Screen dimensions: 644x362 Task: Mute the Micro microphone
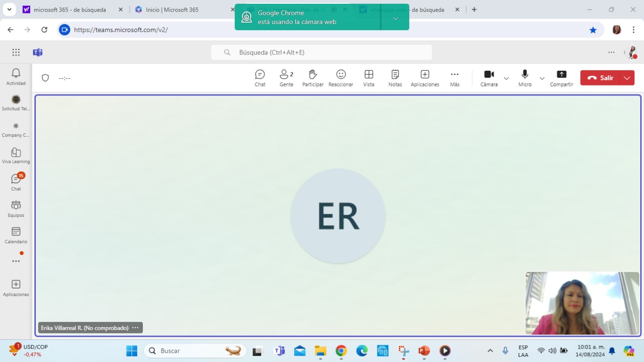(525, 78)
